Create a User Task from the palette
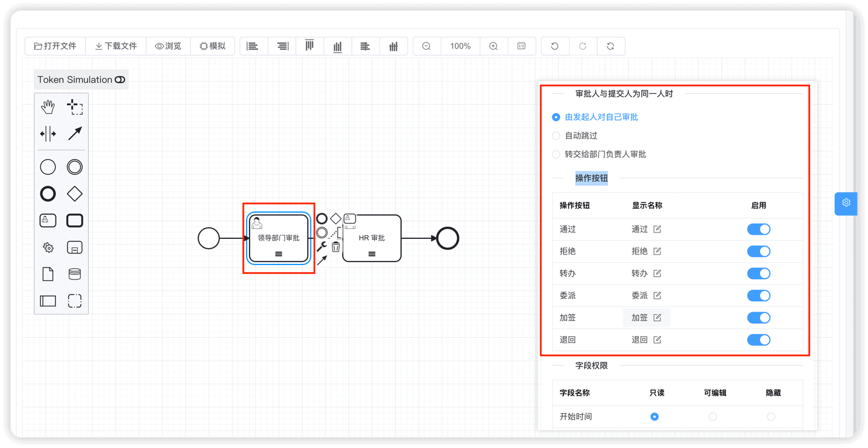This screenshot has height=448, width=868. click(x=47, y=220)
